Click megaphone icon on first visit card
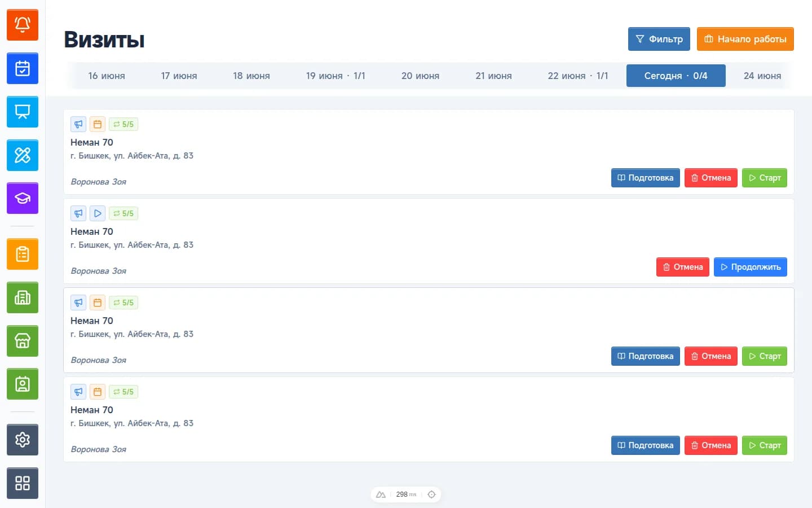This screenshot has width=812, height=508. tap(78, 124)
